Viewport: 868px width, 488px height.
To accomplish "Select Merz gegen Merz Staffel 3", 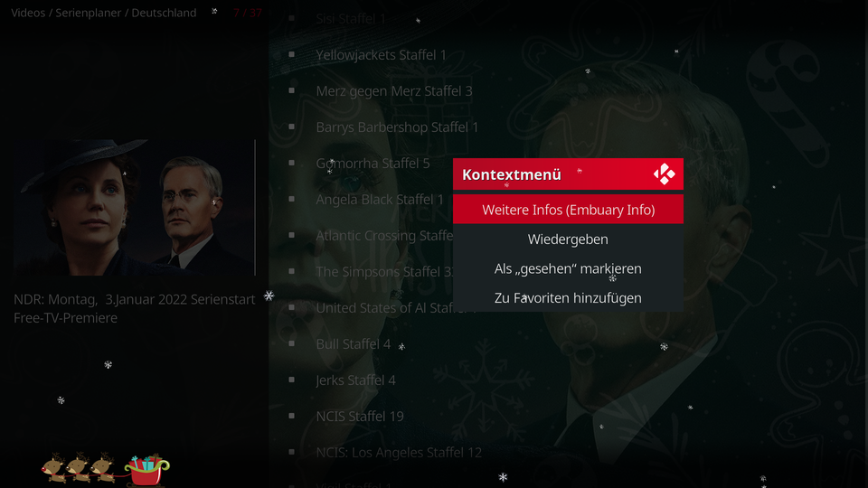I will (394, 90).
